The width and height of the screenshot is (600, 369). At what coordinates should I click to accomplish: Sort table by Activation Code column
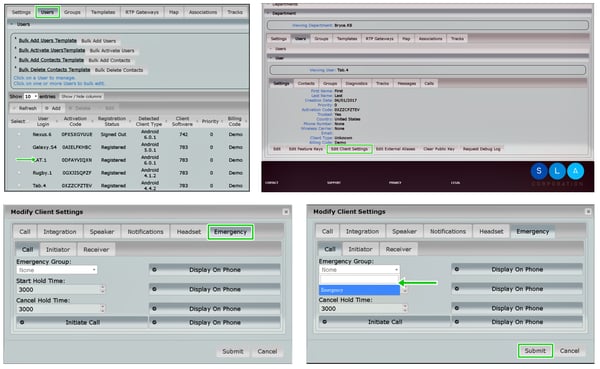tap(75, 121)
